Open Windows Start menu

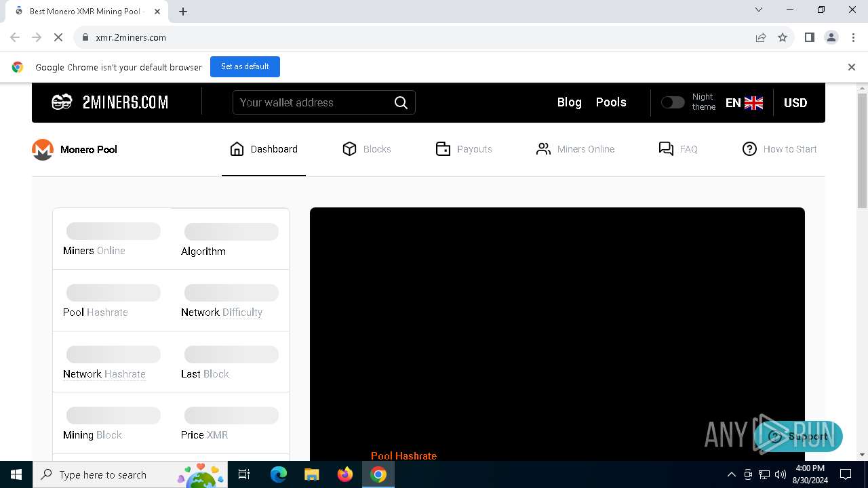(16, 474)
